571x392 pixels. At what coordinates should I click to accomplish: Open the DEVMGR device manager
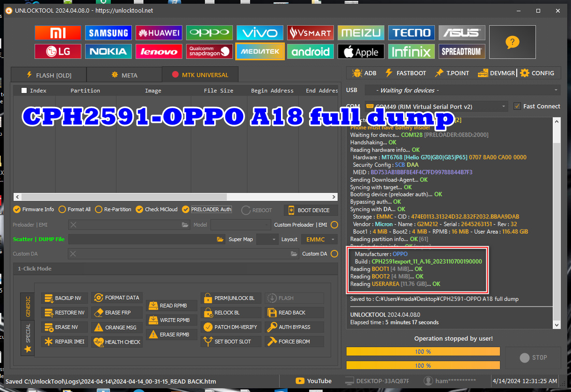(497, 73)
